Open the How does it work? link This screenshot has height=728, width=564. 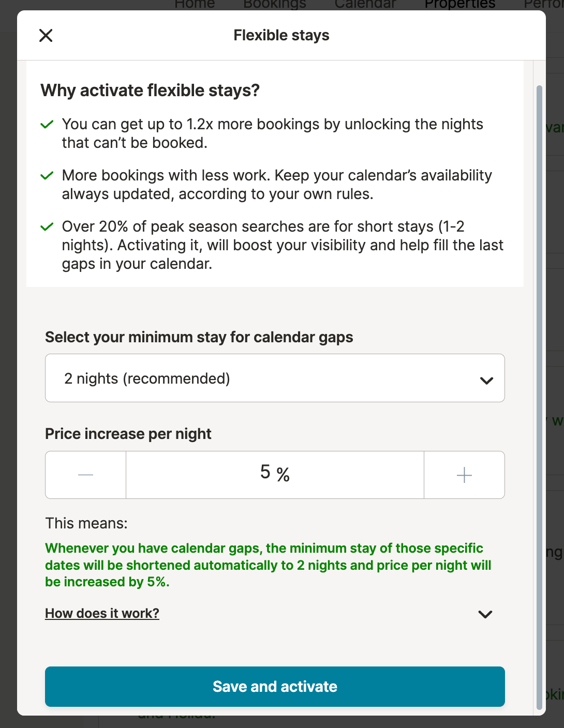click(102, 613)
